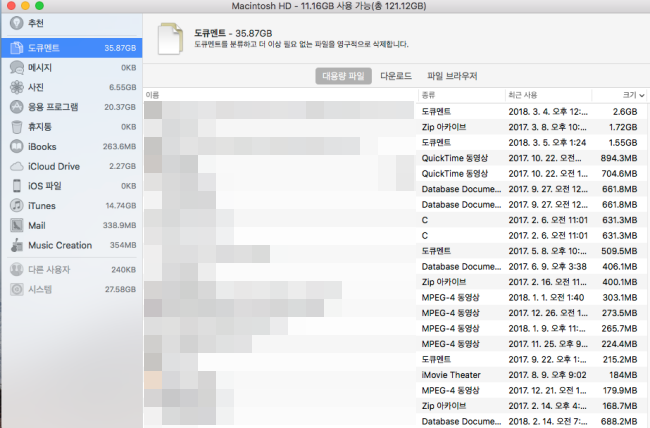650x428 pixels.
Task: Select the Mail stamp icon
Action: [17, 225]
